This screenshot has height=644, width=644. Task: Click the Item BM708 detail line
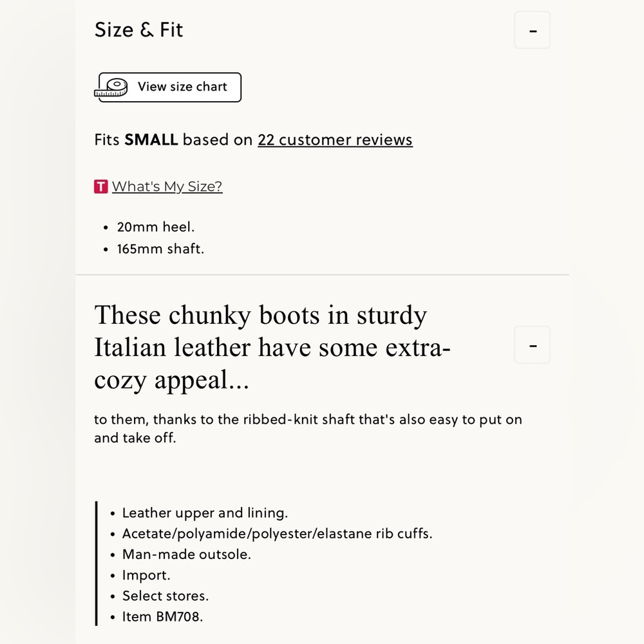(163, 617)
